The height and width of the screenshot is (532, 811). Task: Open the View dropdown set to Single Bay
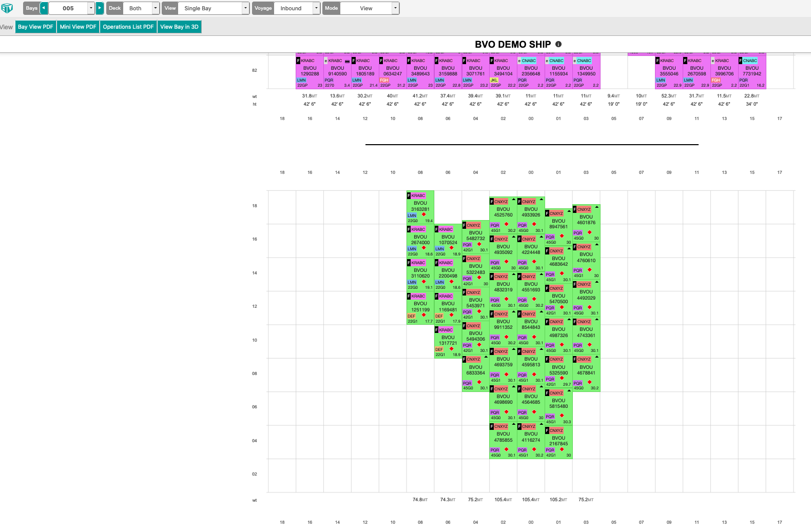[x=245, y=8]
